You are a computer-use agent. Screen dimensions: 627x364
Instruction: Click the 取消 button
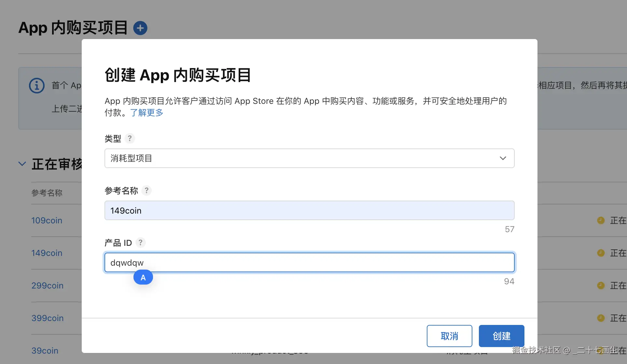click(x=449, y=336)
